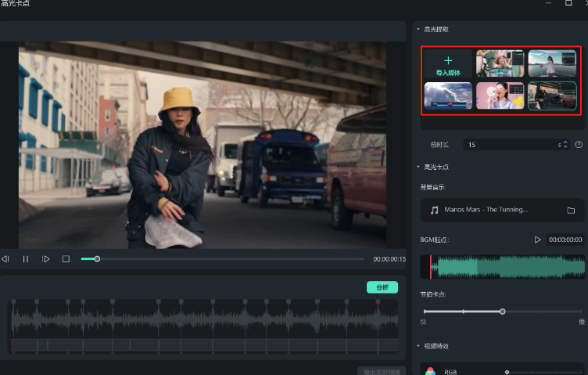Click the RGB effect intensity slider
The width and height of the screenshot is (588, 375).
507,372
